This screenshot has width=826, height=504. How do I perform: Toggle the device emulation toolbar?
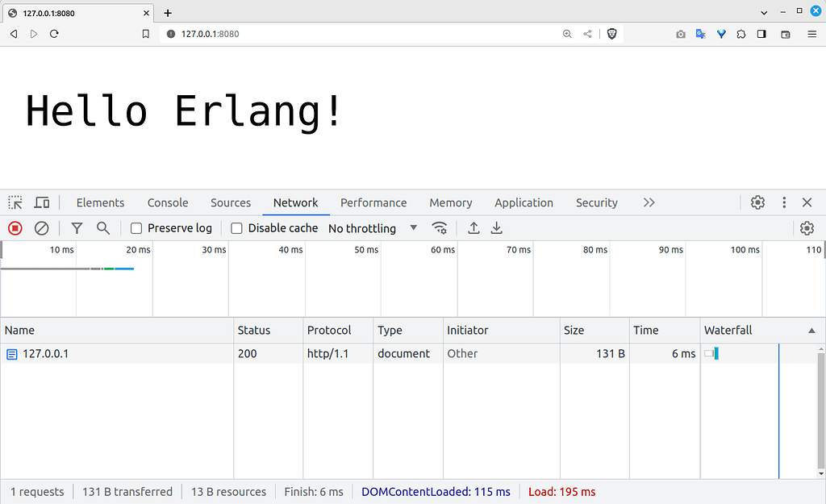(x=42, y=202)
